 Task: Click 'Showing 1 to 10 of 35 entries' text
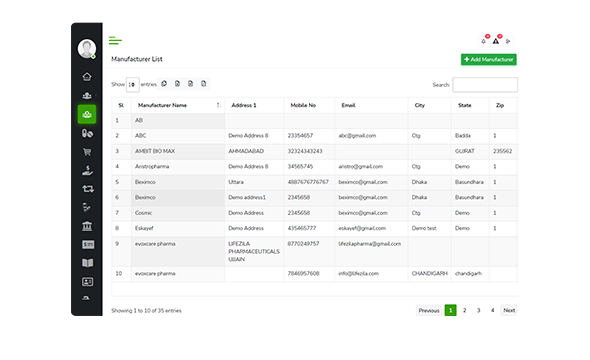pyautogui.click(x=146, y=311)
